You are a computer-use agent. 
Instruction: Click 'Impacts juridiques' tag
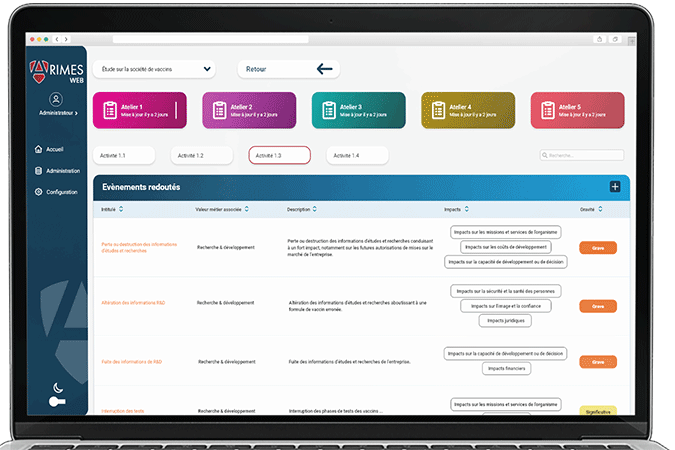pyautogui.click(x=505, y=320)
